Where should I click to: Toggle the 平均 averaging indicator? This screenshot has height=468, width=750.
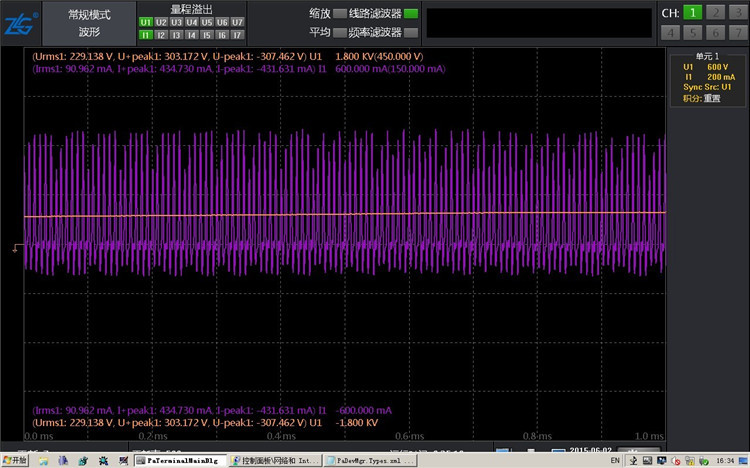[x=340, y=32]
